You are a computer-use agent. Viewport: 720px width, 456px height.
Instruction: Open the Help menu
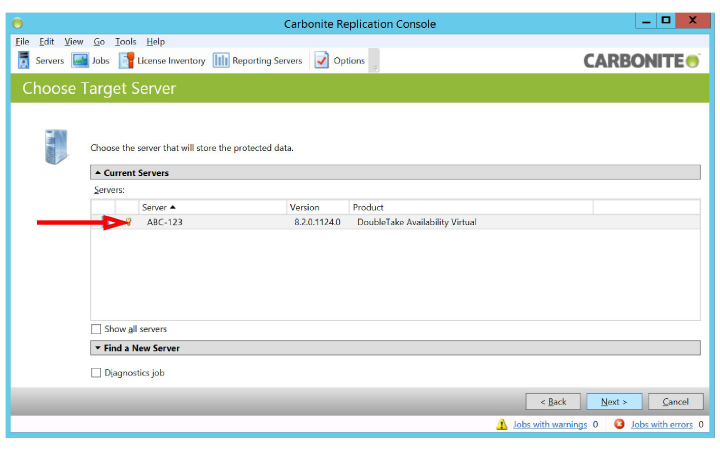(156, 42)
